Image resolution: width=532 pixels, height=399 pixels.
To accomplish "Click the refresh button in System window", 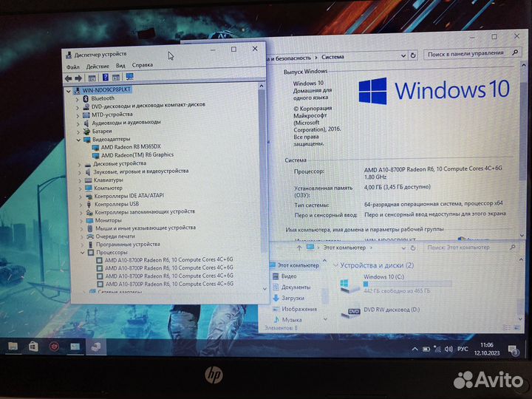I will [x=413, y=55].
